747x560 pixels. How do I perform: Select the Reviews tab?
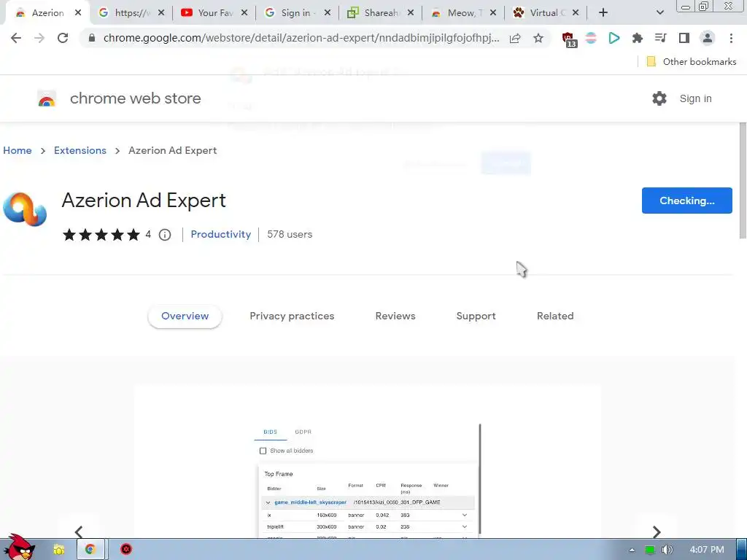pyautogui.click(x=395, y=316)
